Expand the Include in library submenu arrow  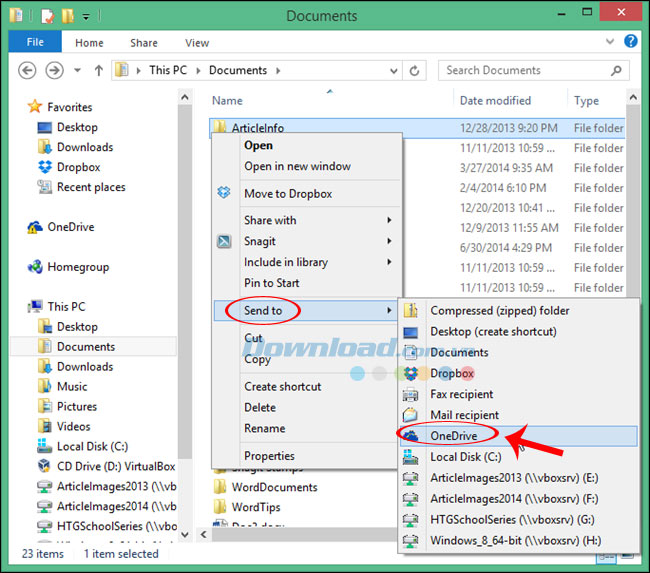(x=389, y=262)
